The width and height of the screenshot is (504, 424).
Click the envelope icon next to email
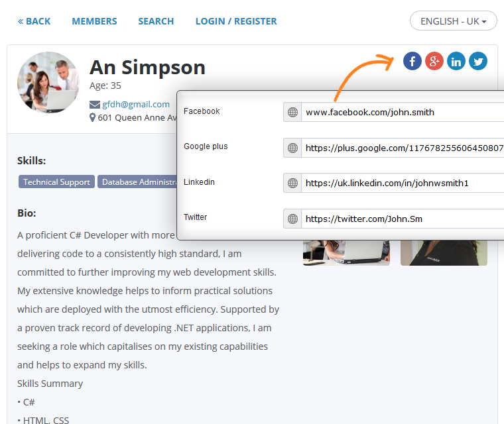tap(94, 105)
